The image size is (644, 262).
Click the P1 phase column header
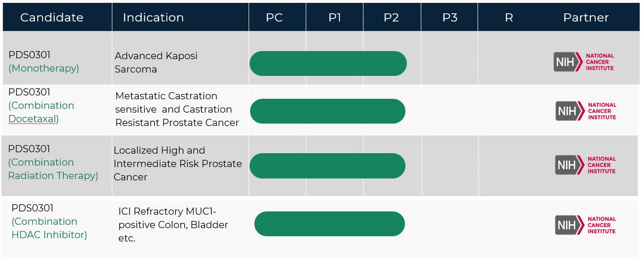335,18
